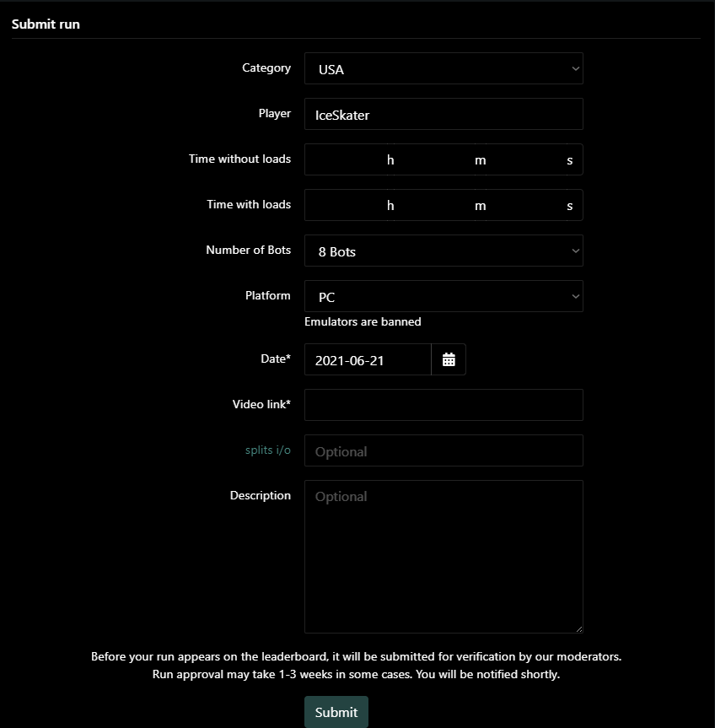
Task: Click the Player field containing IceSkater
Action: [x=444, y=114]
